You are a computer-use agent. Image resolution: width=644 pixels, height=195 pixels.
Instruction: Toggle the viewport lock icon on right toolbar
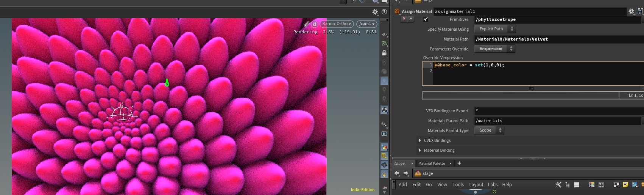point(384,53)
